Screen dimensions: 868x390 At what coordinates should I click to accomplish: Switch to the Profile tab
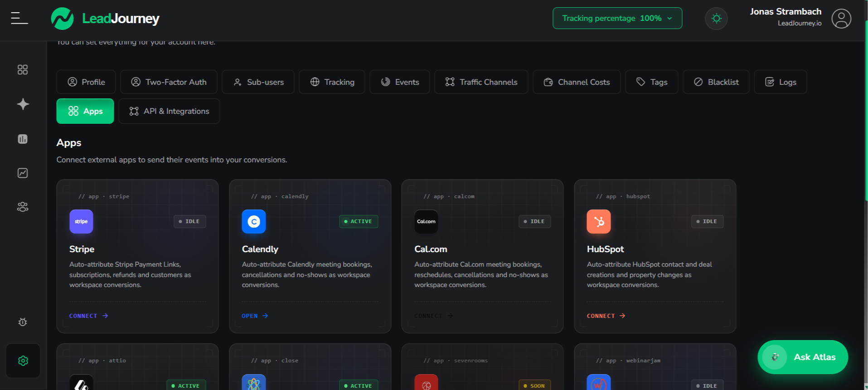pyautogui.click(x=86, y=82)
